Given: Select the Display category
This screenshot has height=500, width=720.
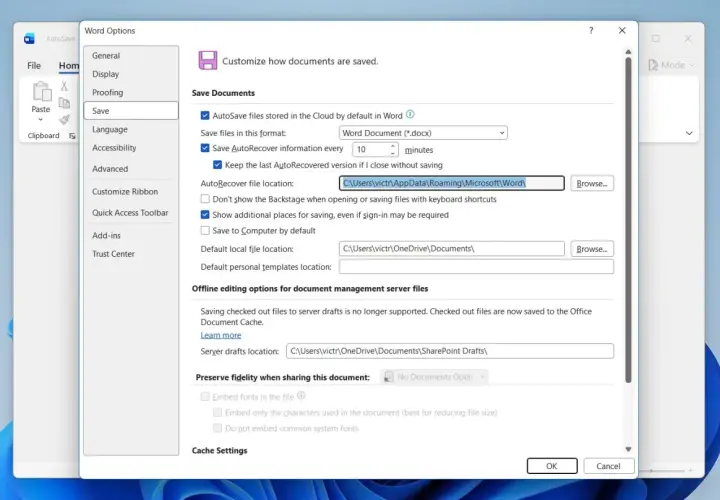Looking at the screenshot, I should click(x=131, y=74).
